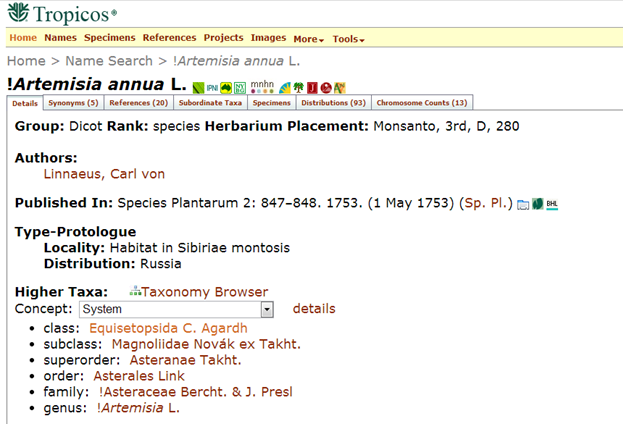Open the Specimens item in the yellow navbar
Image resolution: width=623 pixels, height=424 pixels.
pyautogui.click(x=110, y=38)
